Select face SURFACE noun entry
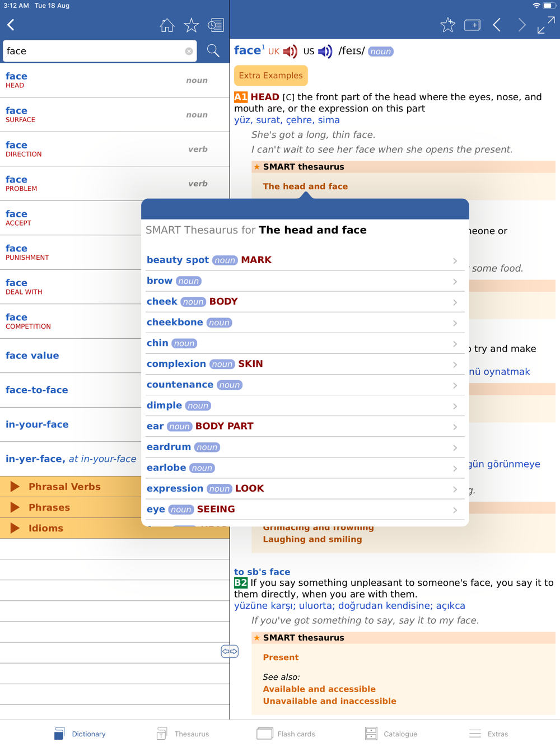The height and width of the screenshot is (747, 560). click(x=115, y=115)
